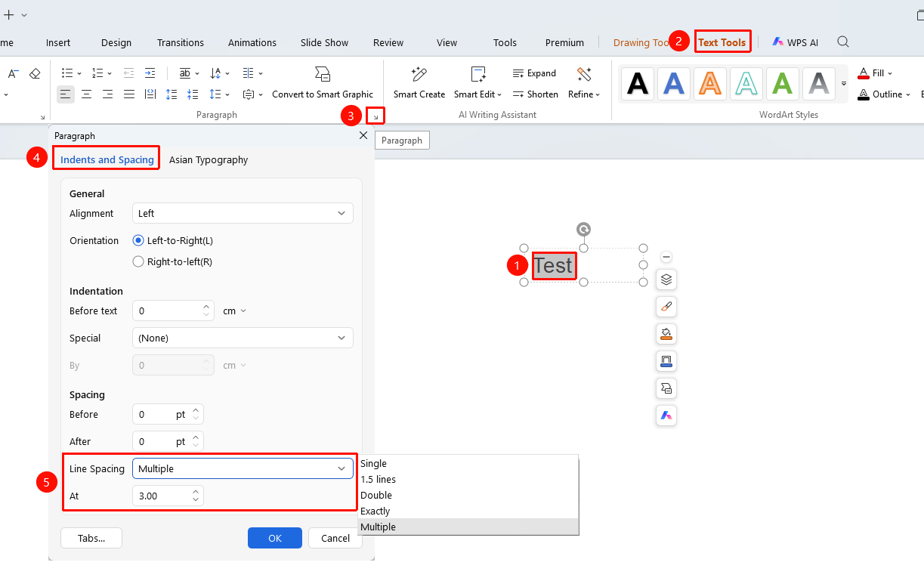Viewport: 924px width, 584px height.
Task: Open WPS AI from the ribbon
Action: click(795, 42)
